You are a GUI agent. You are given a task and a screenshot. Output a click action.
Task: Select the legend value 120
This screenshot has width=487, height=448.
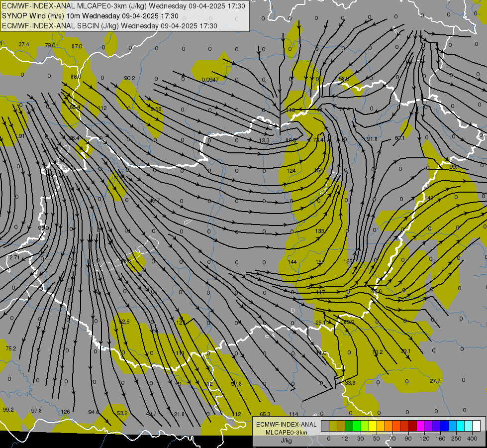coord(424,439)
